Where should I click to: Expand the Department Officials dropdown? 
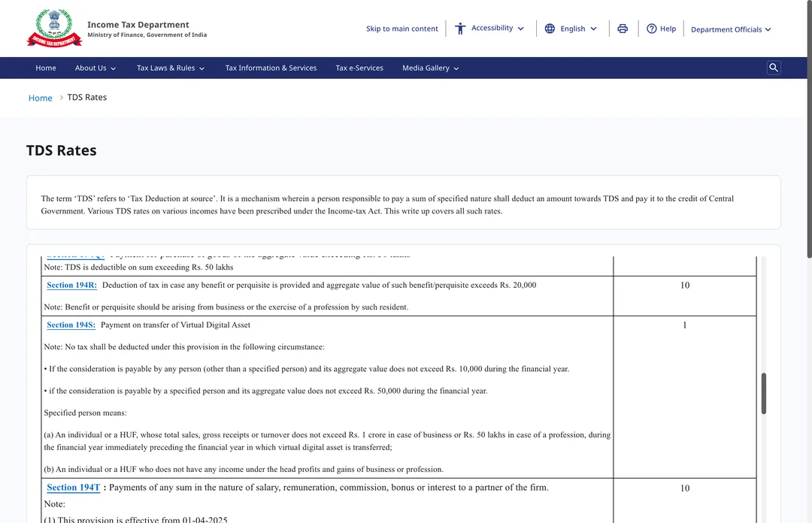[x=731, y=29]
